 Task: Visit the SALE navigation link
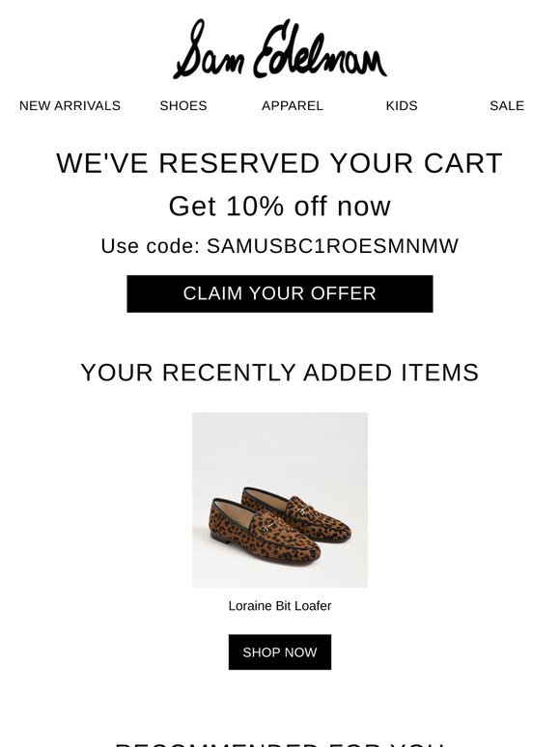[x=507, y=106]
